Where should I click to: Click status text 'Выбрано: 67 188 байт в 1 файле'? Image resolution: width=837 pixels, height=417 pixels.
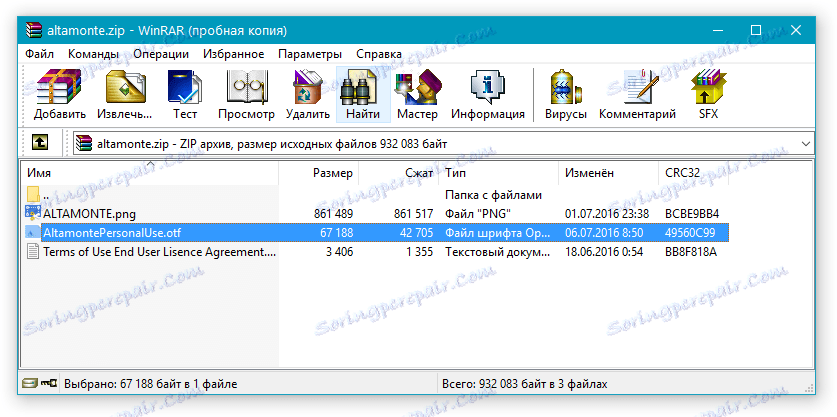pyautogui.click(x=151, y=384)
